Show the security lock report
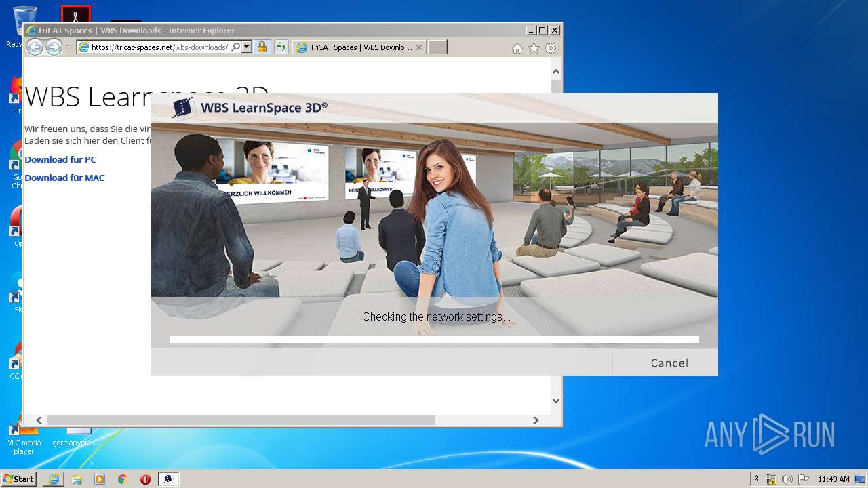This screenshot has height=488, width=868. 262,47
